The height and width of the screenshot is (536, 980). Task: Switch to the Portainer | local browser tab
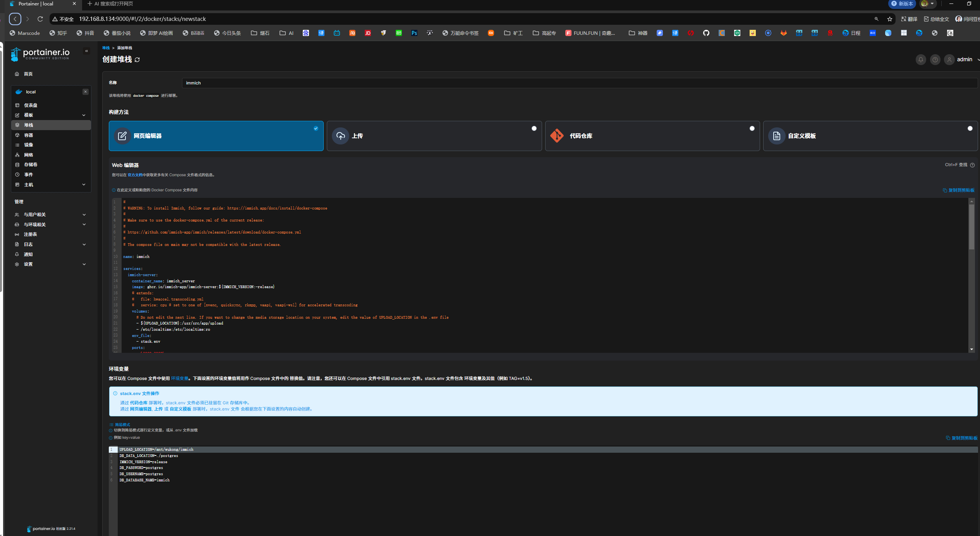[36, 4]
